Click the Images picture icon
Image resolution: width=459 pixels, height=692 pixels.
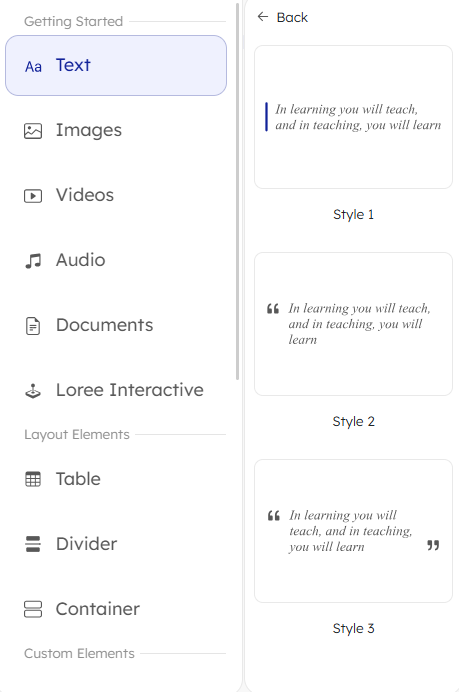point(33,131)
